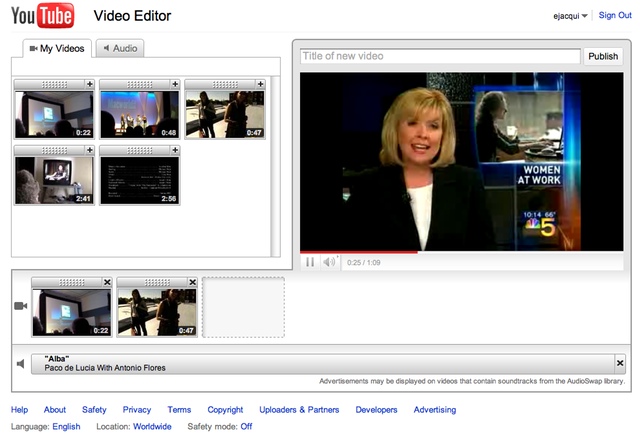The image size is (640, 443).
Task: Add the 2:41 clip using the plus icon
Action: pyautogui.click(x=90, y=150)
